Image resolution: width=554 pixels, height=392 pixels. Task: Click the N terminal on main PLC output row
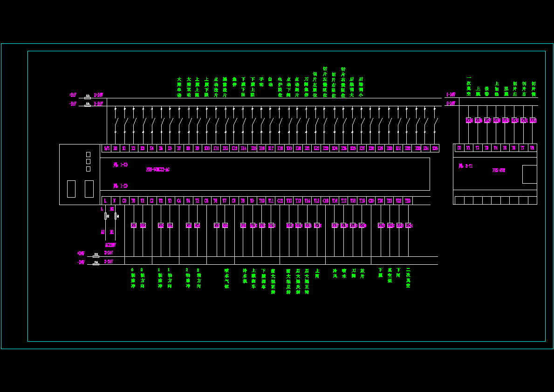click(x=115, y=201)
